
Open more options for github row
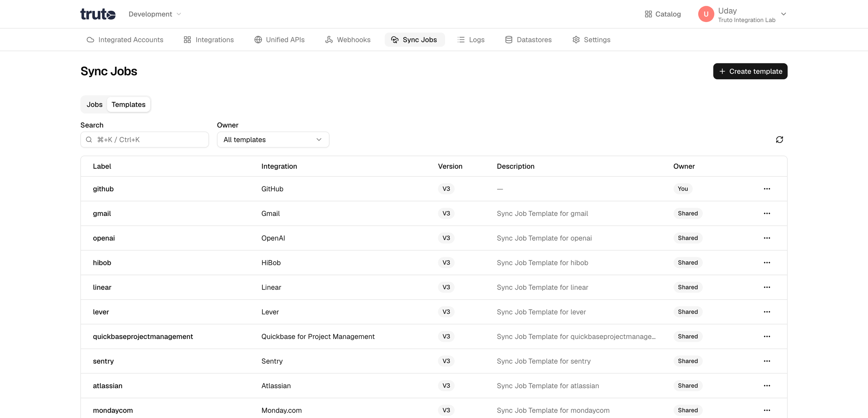click(767, 189)
